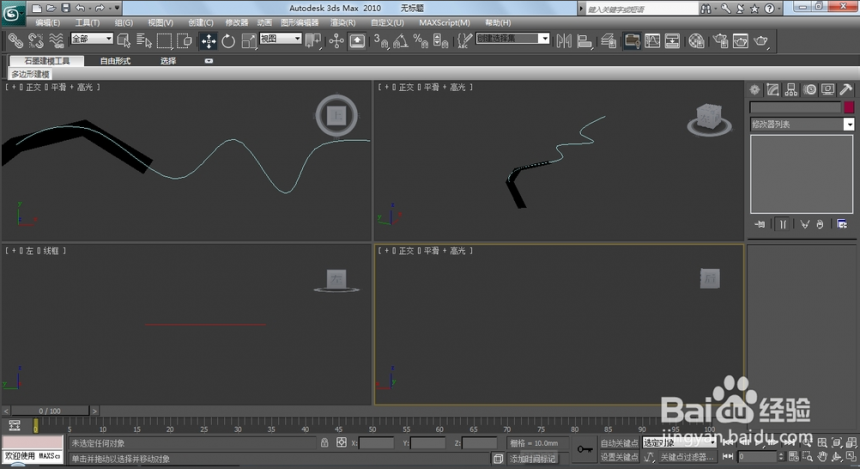Toggle the 3D snaps button
860x469 pixels.
381,41
